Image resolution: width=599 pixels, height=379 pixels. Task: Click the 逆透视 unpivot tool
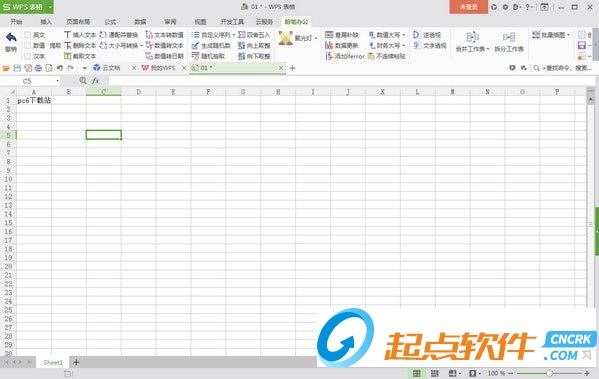click(x=427, y=35)
